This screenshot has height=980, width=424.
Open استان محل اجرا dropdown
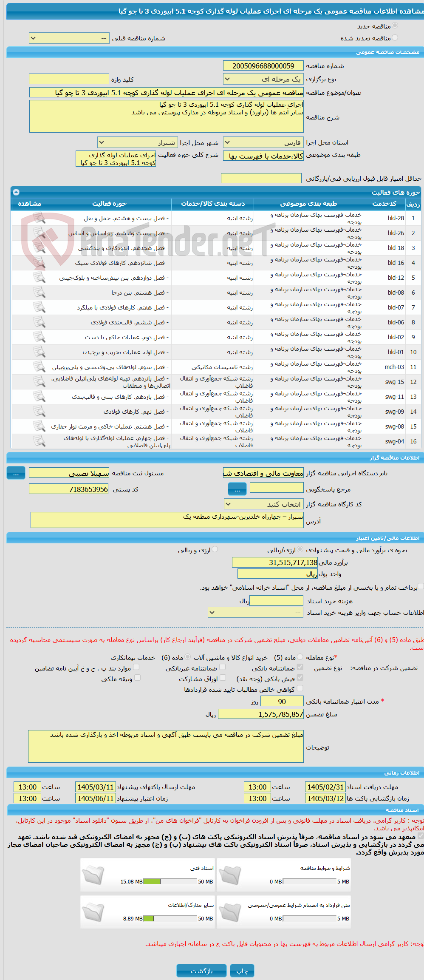click(x=263, y=142)
